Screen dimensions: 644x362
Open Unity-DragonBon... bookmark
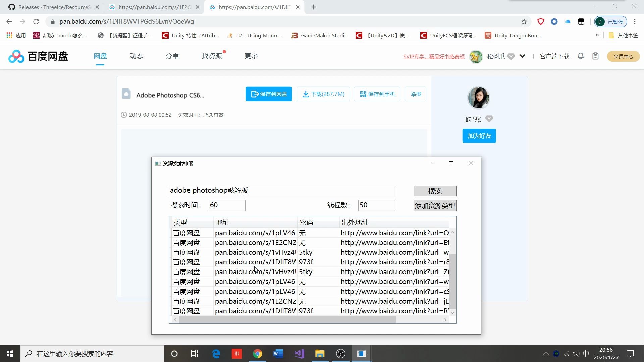(513, 35)
